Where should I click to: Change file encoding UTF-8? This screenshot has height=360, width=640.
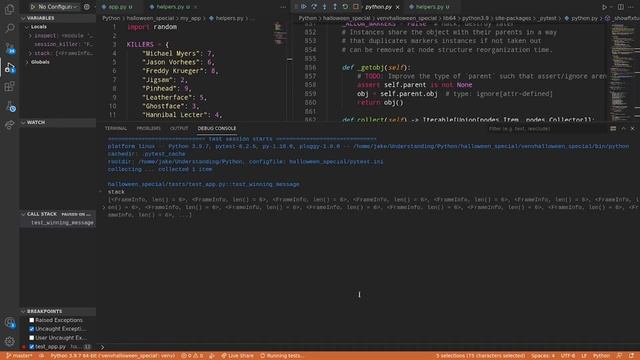point(568,356)
